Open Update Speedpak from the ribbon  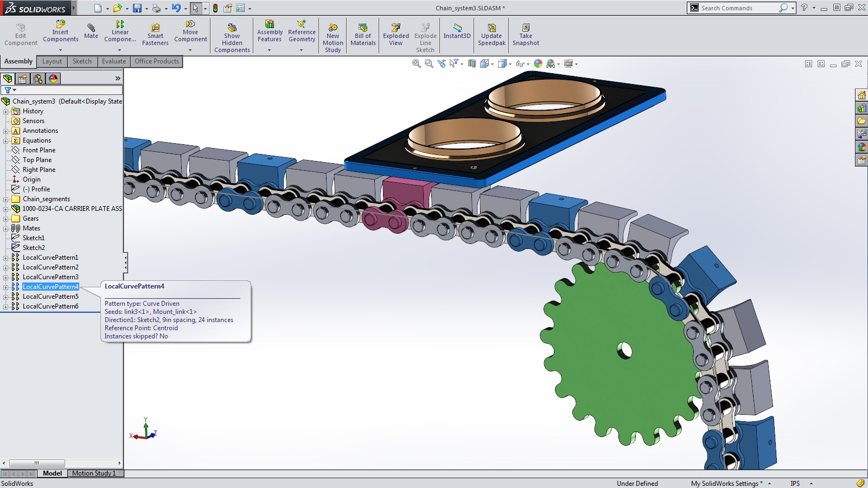tap(491, 33)
